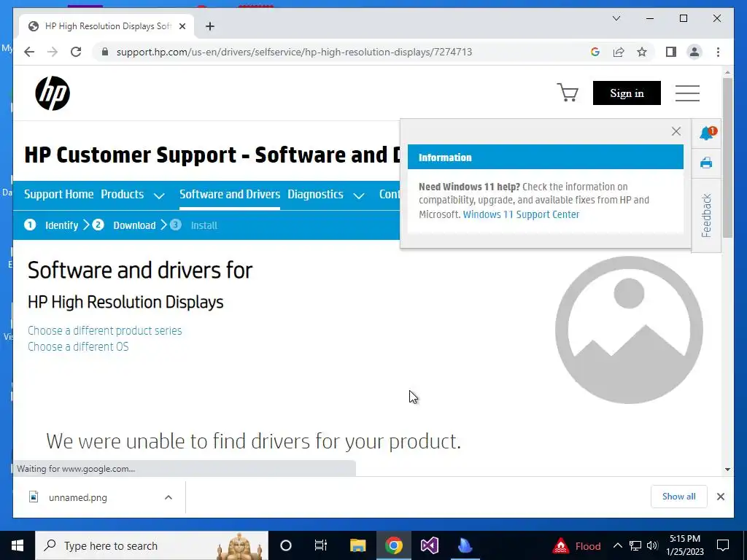Select Software and Drivers tab

230,194
